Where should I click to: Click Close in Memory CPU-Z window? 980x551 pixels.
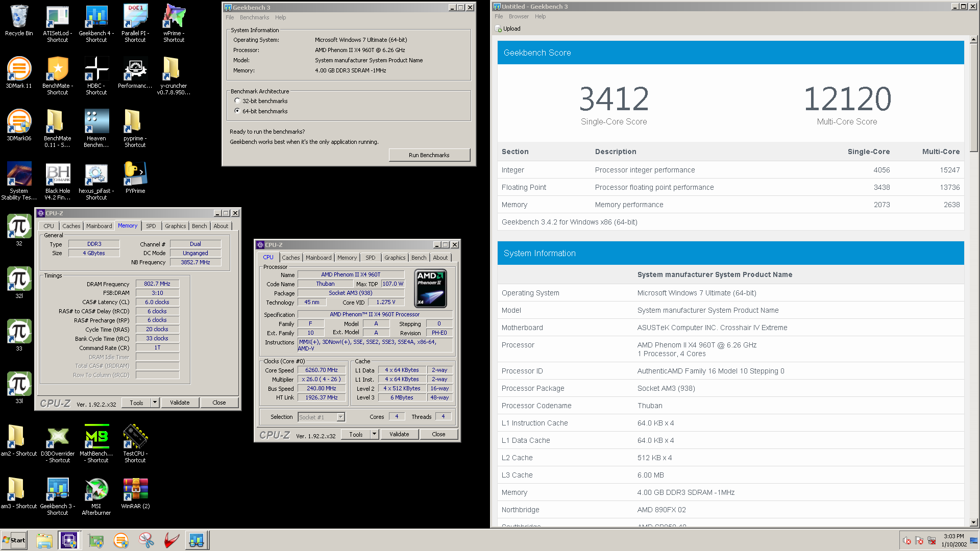click(x=219, y=403)
